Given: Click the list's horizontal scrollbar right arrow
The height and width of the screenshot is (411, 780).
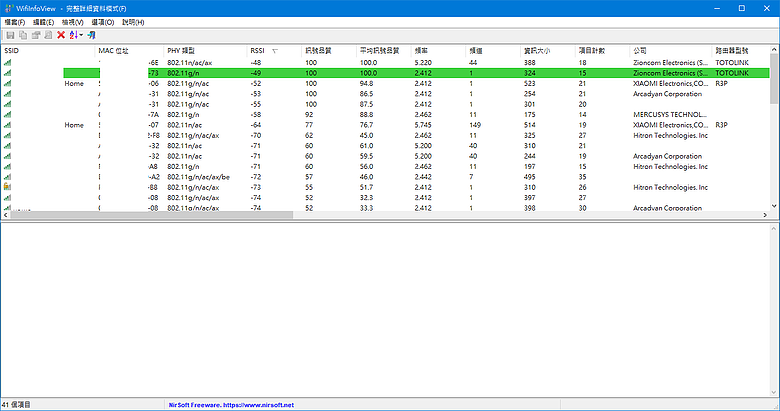Looking at the screenshot, I should 765,215.
